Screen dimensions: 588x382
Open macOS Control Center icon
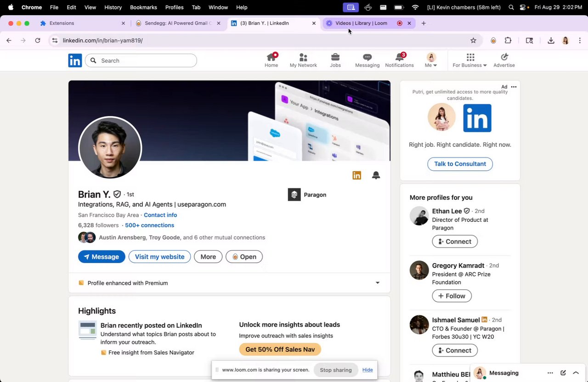[x=523, y=7]
